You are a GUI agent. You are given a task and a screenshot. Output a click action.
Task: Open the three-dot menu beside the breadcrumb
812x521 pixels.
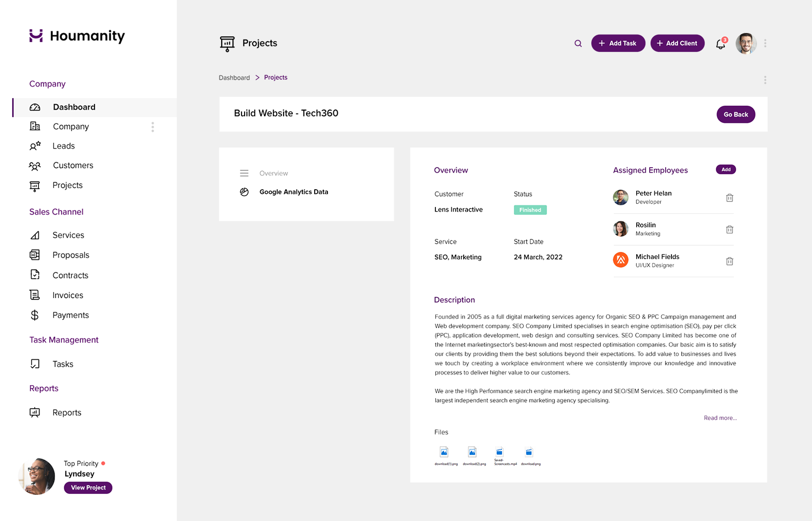(x=765, y=80)
